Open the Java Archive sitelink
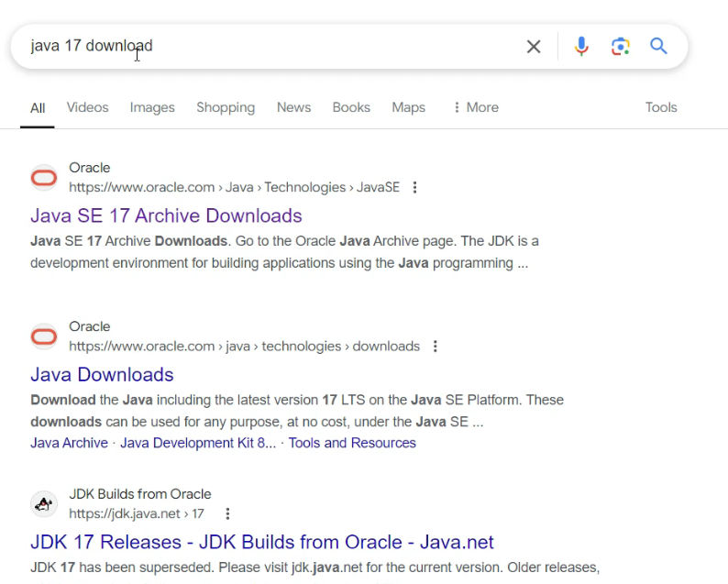This screenshot has width=728, height=584. pyautogui.click(x=69, y=443)
